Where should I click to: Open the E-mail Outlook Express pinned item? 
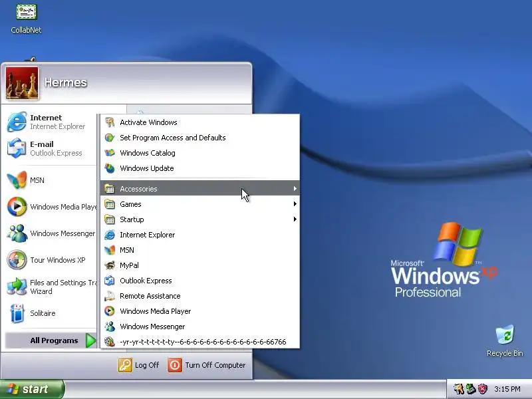[51, 148]
